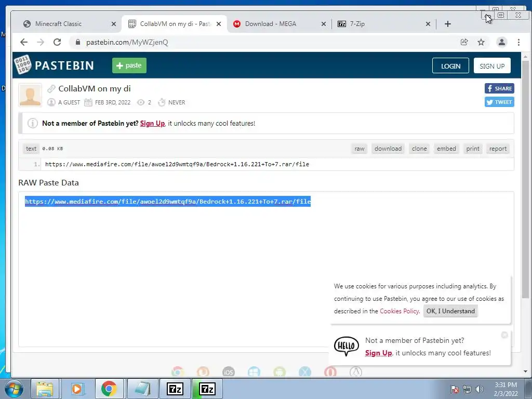
Task: Click the calendar icon next to FEB 3RD, 2022
Action: [x=88, y=102]
